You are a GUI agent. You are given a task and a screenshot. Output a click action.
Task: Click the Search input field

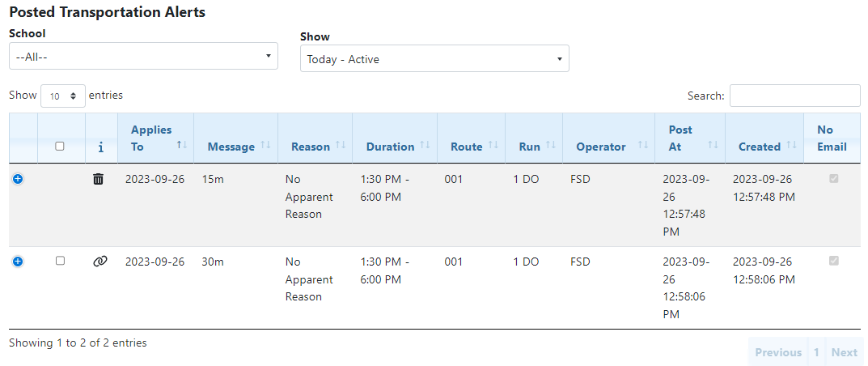pos(794,96)
